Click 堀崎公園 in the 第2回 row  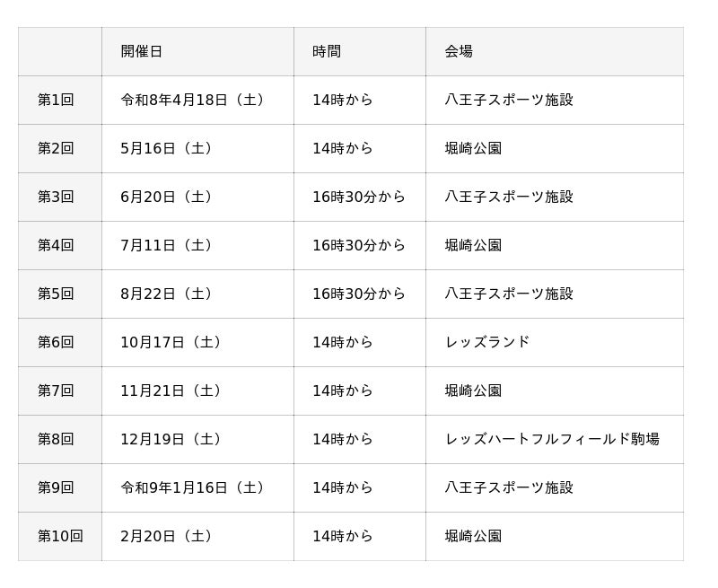pos(473,148)
